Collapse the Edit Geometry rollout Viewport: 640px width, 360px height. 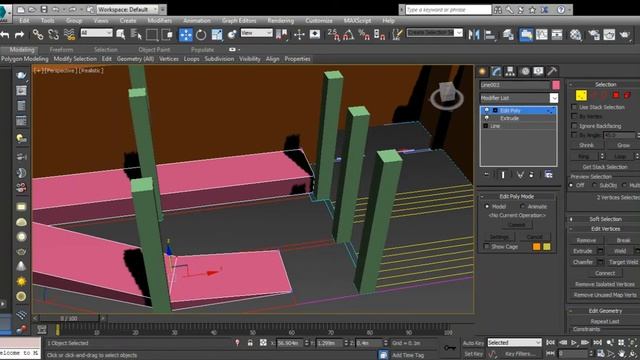click(x=605, y=311)
